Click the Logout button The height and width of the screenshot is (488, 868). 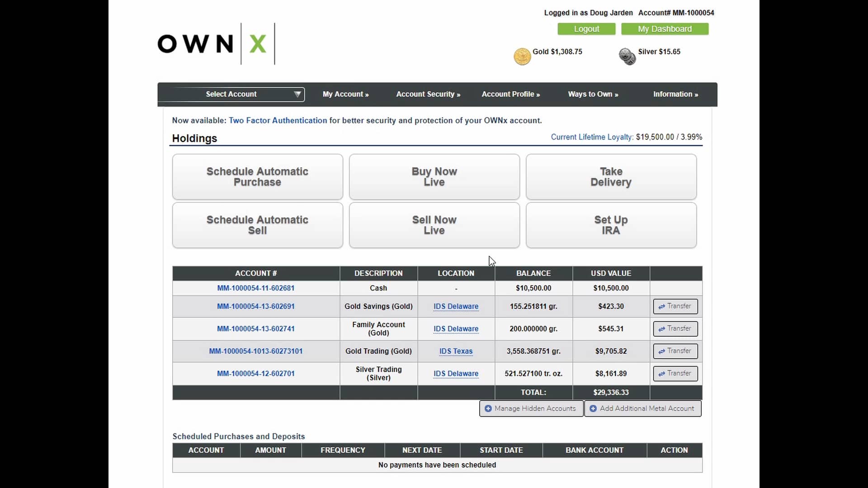click(586, 29)
